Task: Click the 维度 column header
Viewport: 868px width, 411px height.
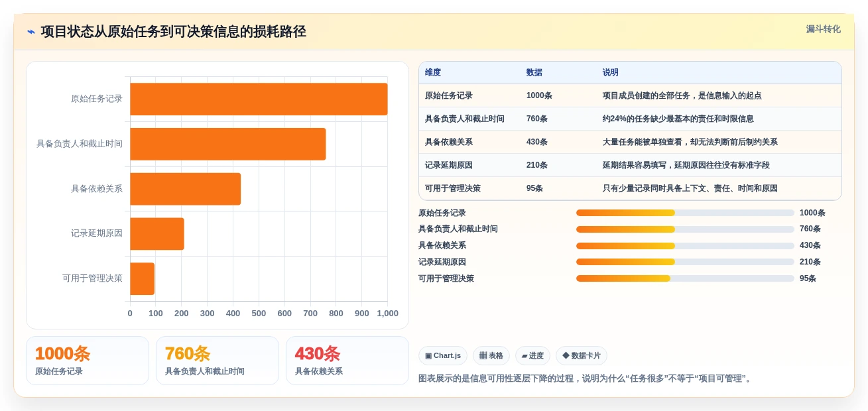Action: [x=433, y=72]
